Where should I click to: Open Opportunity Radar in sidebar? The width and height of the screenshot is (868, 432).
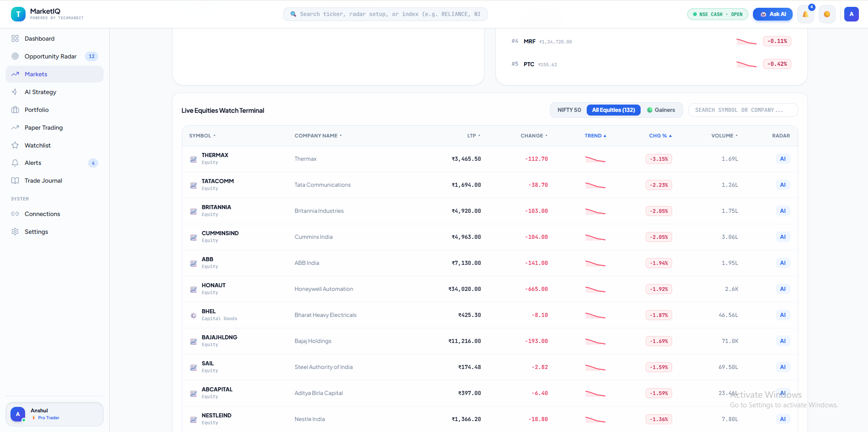54,57
